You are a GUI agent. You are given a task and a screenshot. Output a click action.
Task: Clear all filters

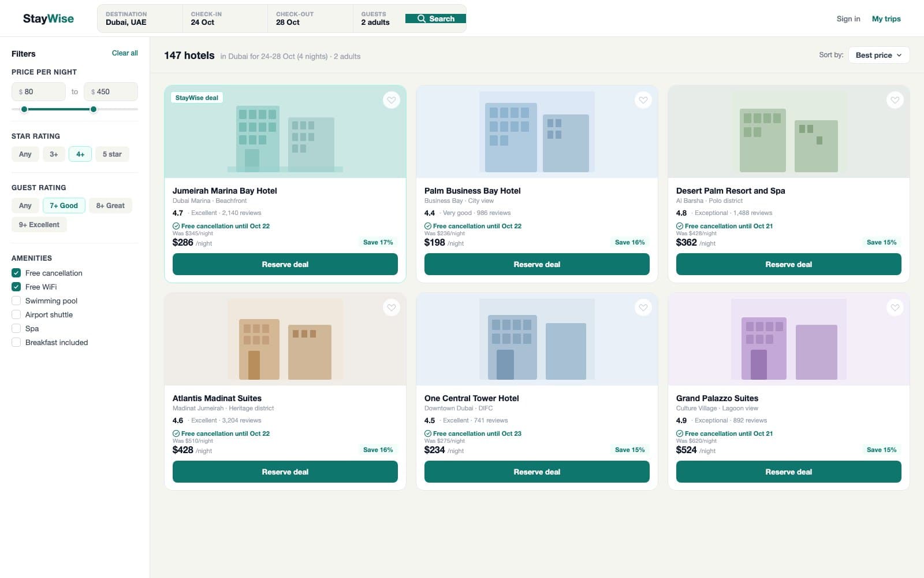125,53
